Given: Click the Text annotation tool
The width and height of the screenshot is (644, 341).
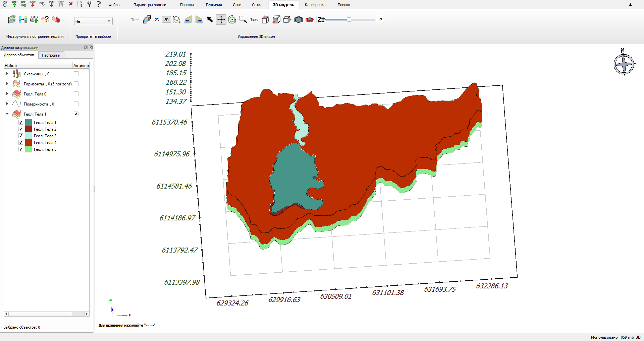Looking at the screenshot, I should pyautogui.click(x=254, y=20).
